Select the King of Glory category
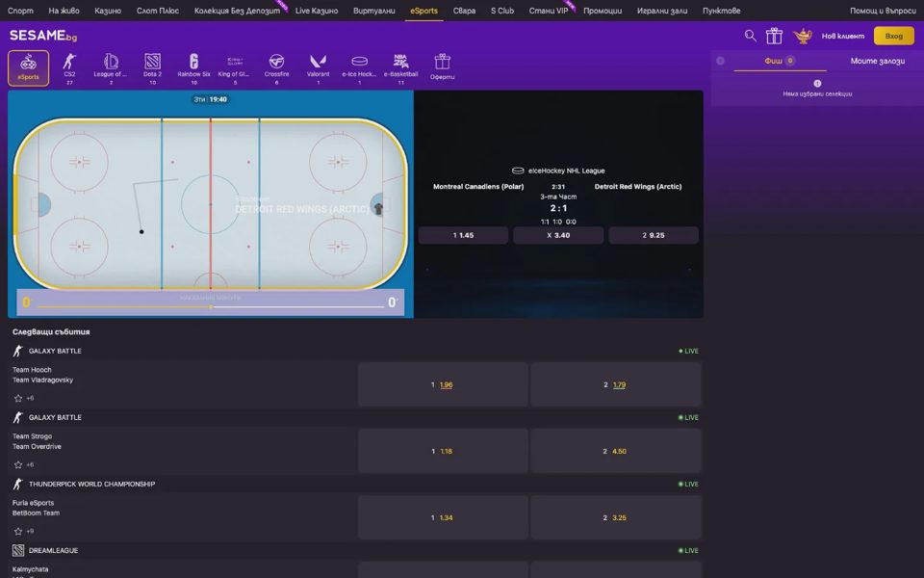Viewport: 924px width, 578px height. click(235, 68)
